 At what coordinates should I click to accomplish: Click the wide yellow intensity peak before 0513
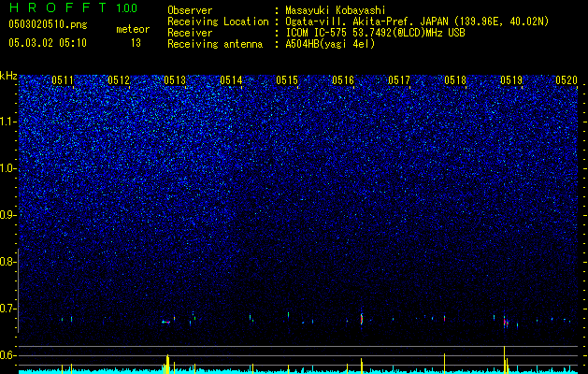(x=167, y=364)
